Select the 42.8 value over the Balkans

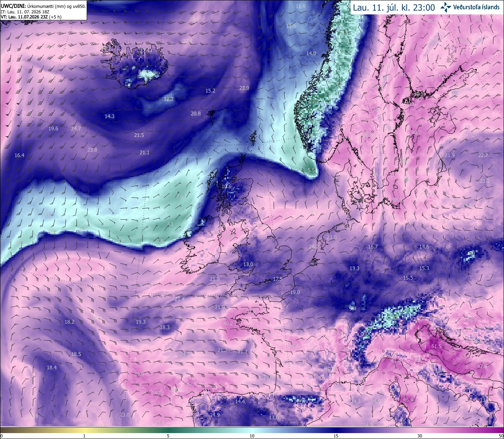point(482,366)
